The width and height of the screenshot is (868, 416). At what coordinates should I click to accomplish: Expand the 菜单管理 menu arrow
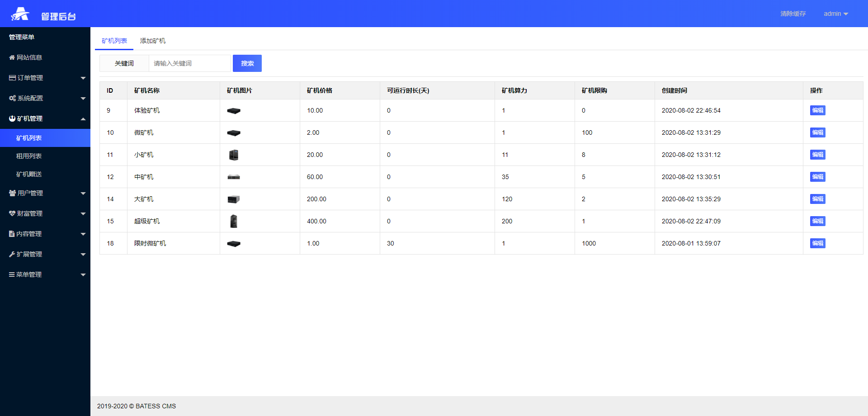pyautogui.click(x=83, y=275)
